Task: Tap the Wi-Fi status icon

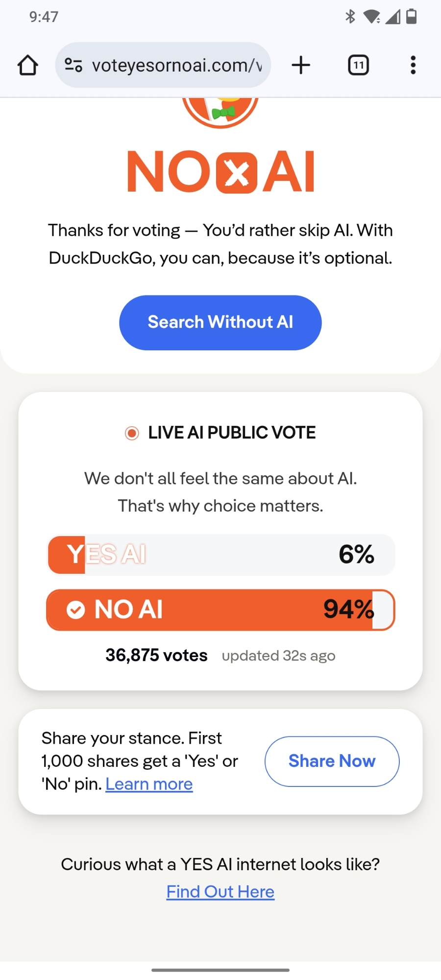Action: pos(372,17)
